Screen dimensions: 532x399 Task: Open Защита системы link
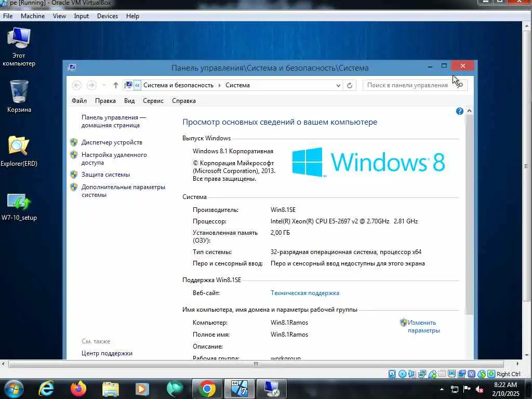(x=105, y=175)
